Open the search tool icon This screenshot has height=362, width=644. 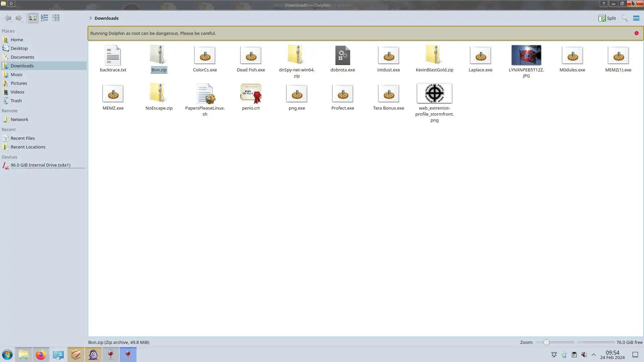tap(624, 18)
